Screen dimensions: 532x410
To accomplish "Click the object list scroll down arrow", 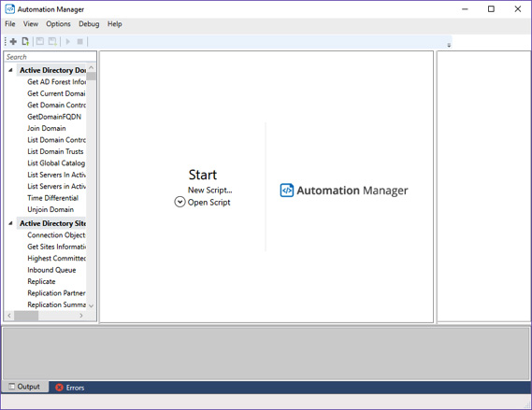I will pos(91,305).
